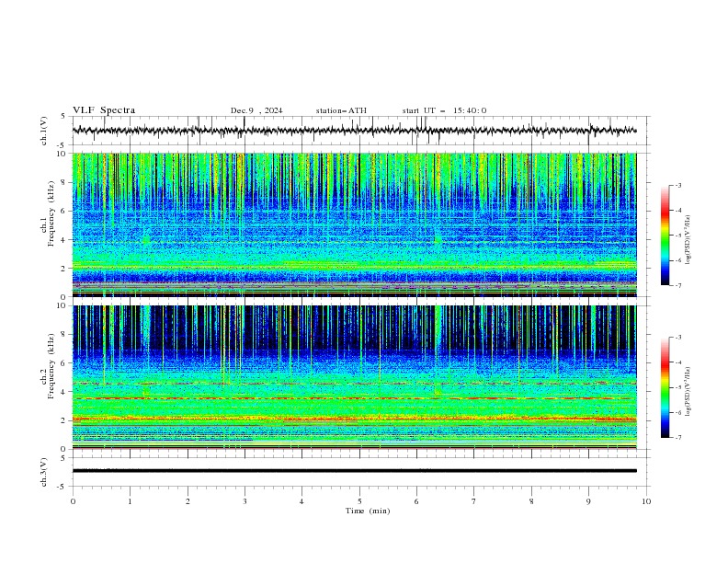Click the time axis tick label "3"
The height and width of the screenshot is (563, 728).
245,501
